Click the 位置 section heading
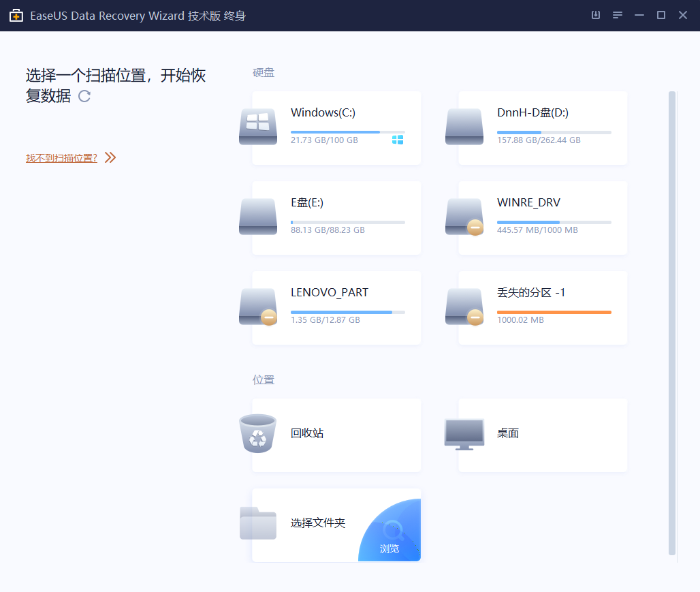 tap(264, 379)
